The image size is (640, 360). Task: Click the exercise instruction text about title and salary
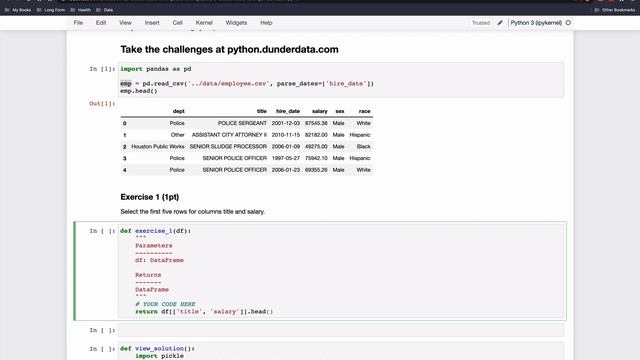(x=193, y=211)
